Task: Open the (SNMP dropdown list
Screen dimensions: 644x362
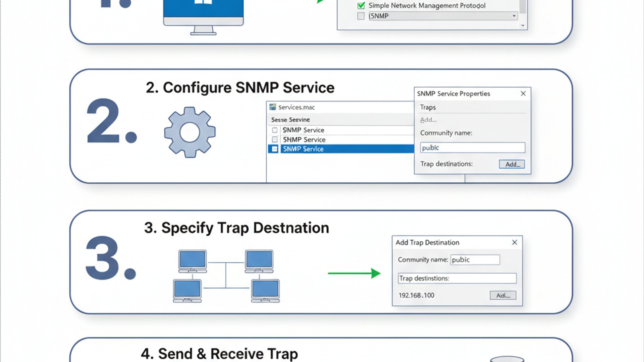Action: (x=514, y=16)
